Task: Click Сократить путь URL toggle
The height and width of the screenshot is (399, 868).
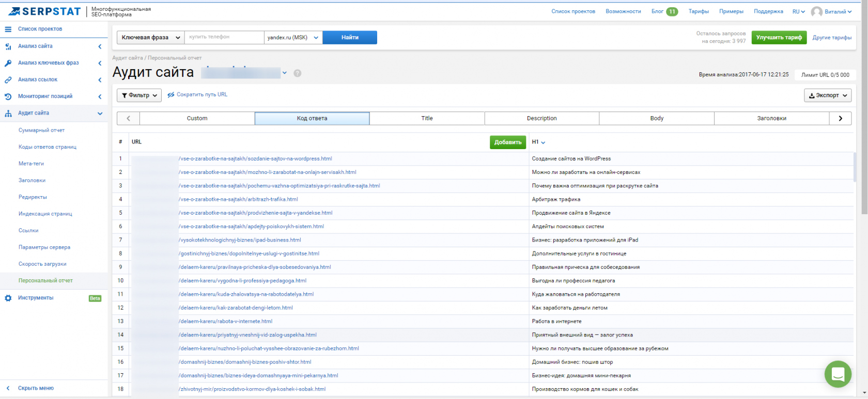Action: tap(197, 95)
